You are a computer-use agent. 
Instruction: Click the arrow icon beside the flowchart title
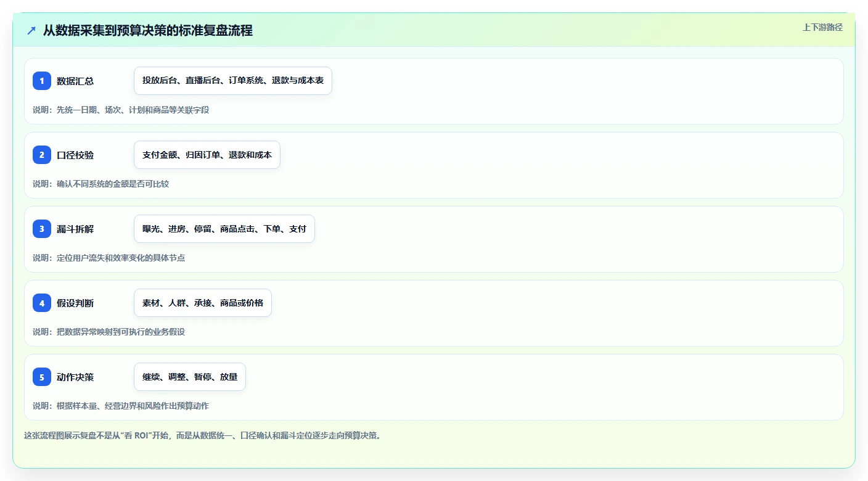point(31,30)
